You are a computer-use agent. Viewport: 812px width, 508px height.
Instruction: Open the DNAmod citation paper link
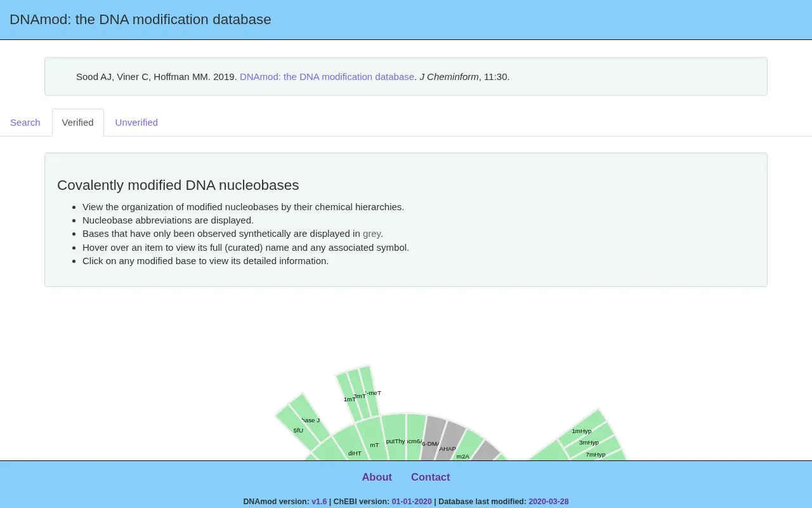pos(327,77)
